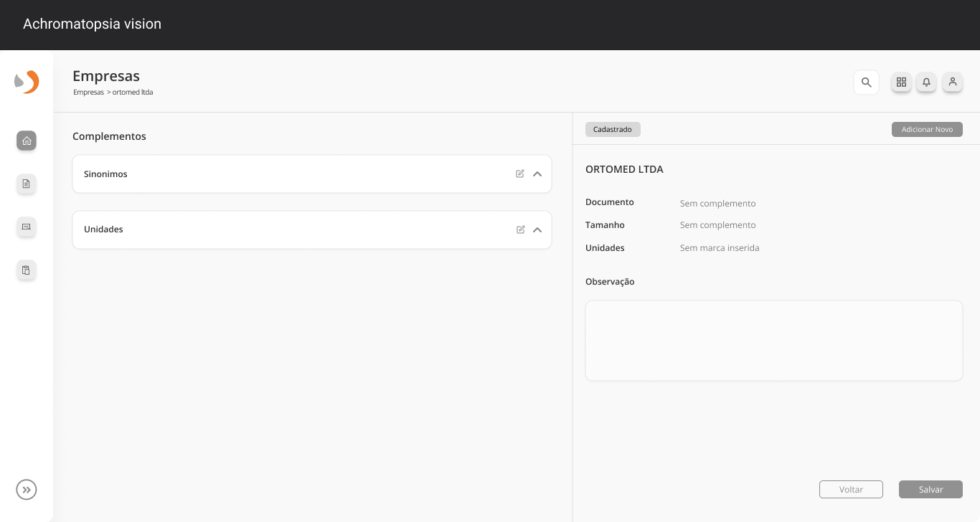Click the Tamanho 'Sem complemento' value
Screen dimensions: 980x522
point(718,225)
